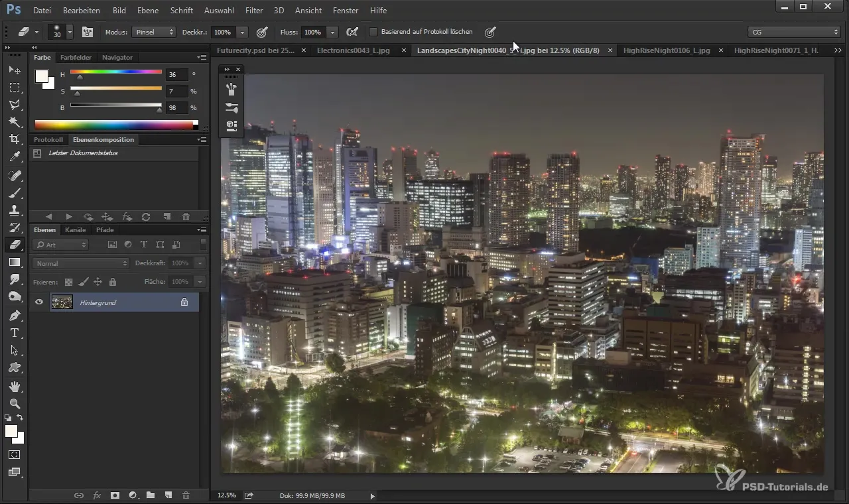Toggle lock transparent pixels

(68, 282)
